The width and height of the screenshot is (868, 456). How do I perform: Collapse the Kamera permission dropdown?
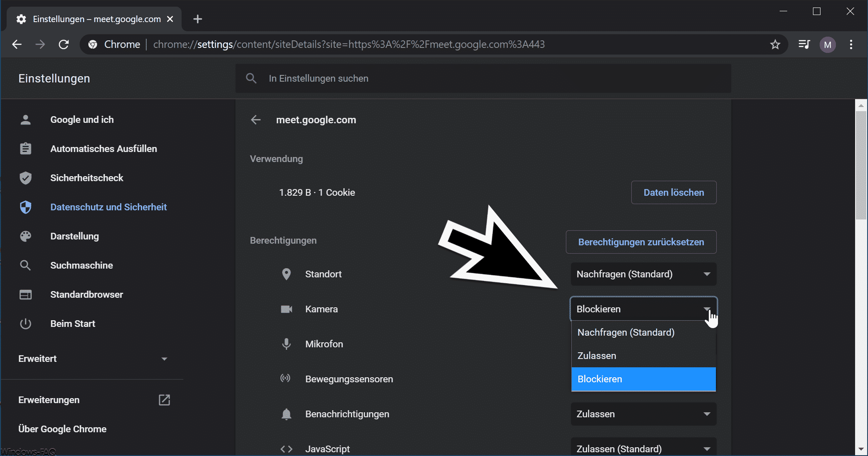pos(643,309)
